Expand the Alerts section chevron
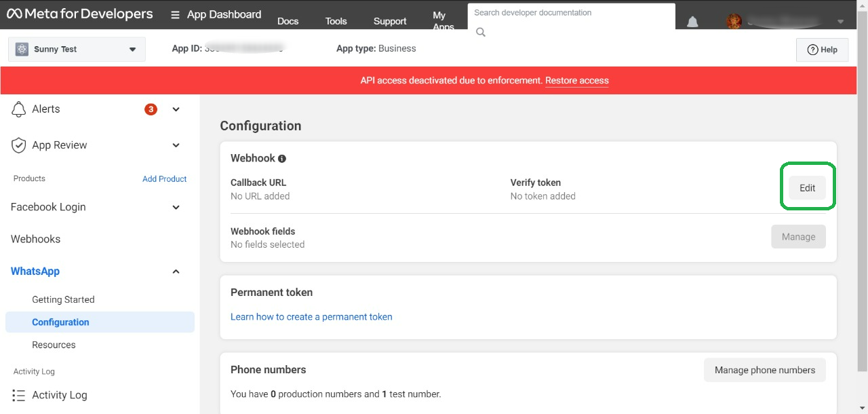The image size is (868, 414). pos(176,109)
